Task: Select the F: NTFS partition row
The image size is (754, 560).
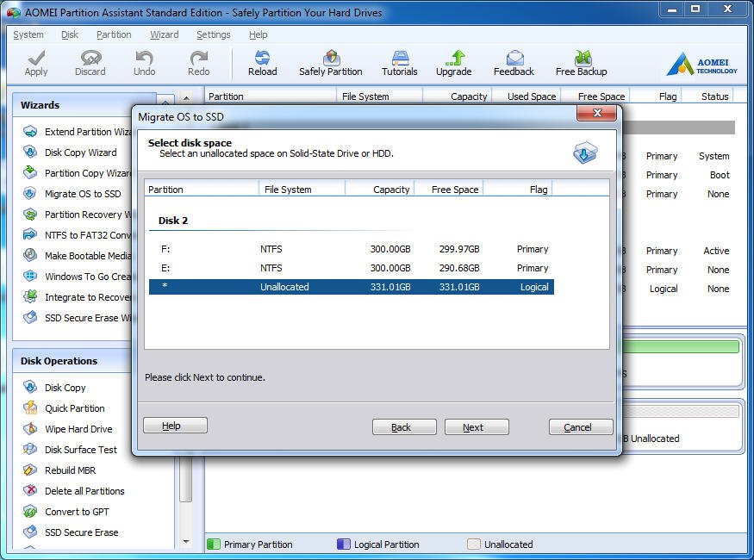Action: 352,249
